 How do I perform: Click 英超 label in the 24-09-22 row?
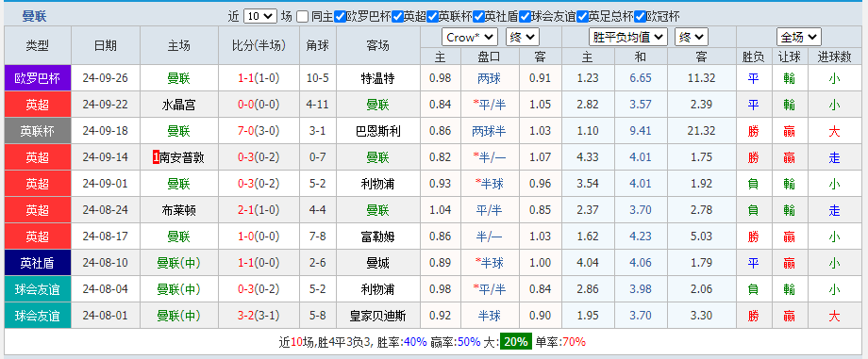pos(38,105)
